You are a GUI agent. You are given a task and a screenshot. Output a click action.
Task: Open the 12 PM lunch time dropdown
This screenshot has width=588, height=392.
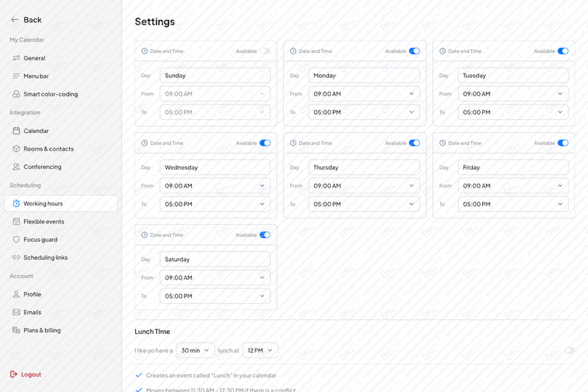tap(260, 350)
